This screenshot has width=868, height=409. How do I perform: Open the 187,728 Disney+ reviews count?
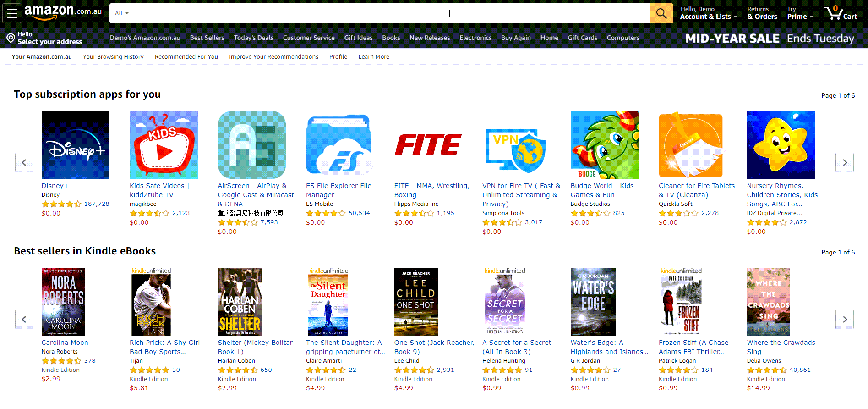(x=97, y=204)
